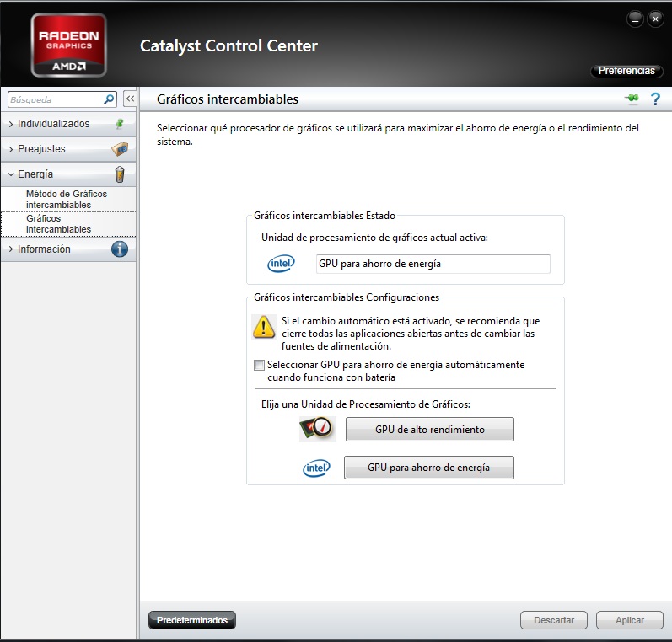Click the Gráficos intercambiables Estado group label
Viewport: 672px width, 642px height.
(325, 216)
